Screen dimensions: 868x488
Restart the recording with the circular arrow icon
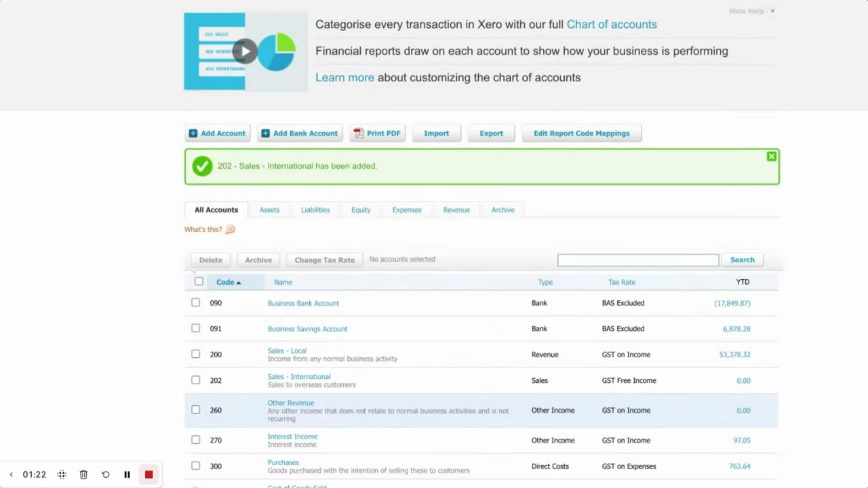pos(106,475)
